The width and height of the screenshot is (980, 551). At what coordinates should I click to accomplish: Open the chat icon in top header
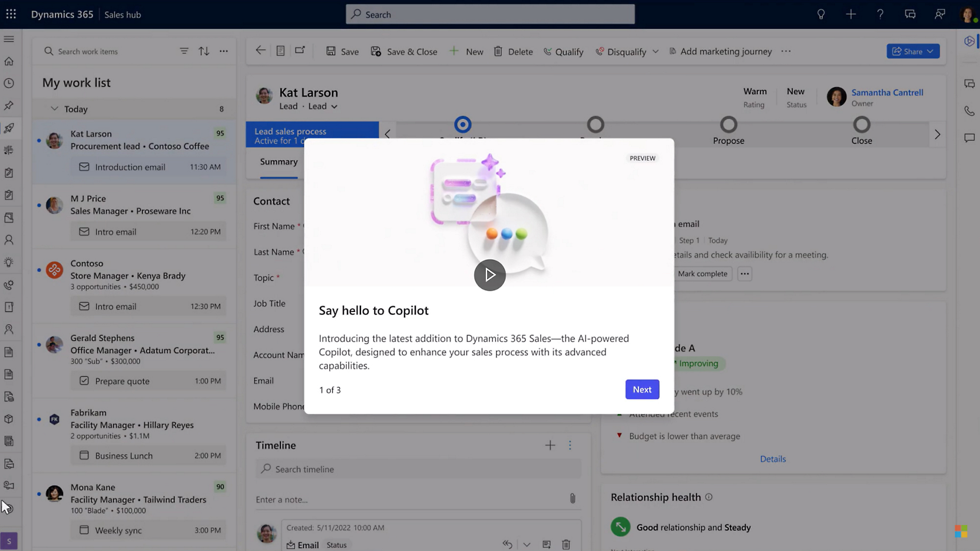(910, 14)
